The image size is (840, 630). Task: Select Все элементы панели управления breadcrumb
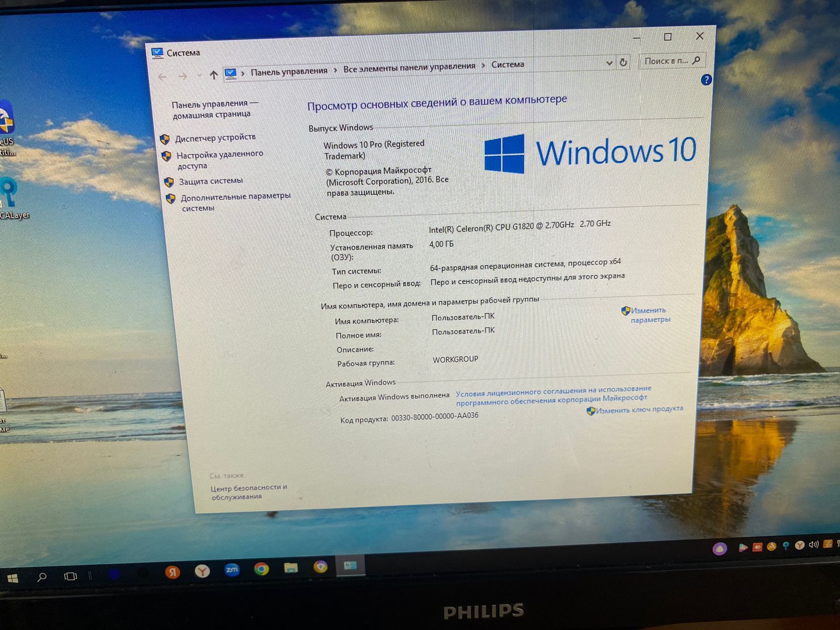coord(409,67)
